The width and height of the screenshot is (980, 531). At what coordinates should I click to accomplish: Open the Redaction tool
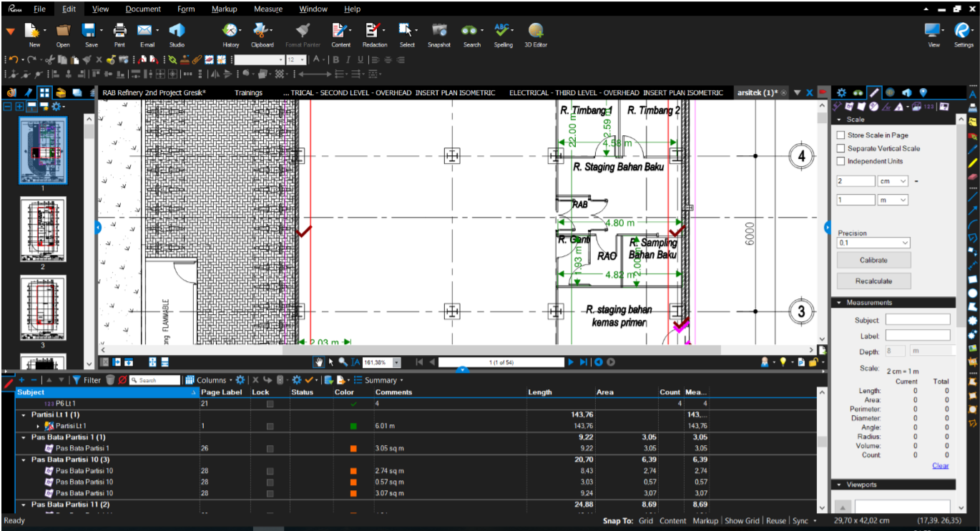pos(373,31)
